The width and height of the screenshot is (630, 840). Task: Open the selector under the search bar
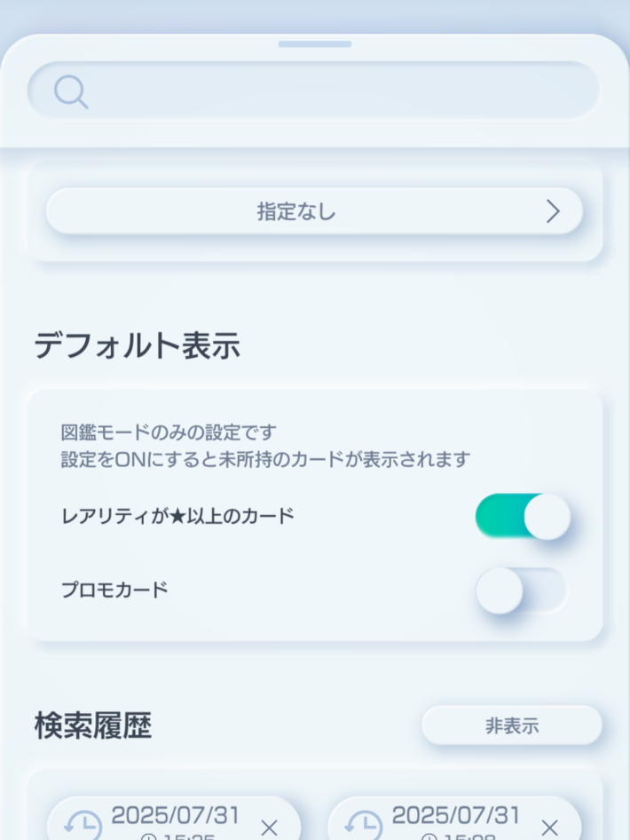315,211
